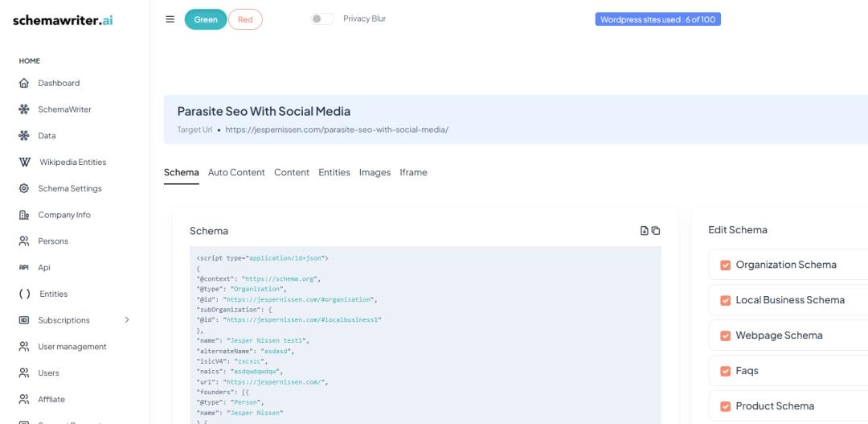
Task: Open the Company Info building icon
Action: [x=24, y=215]
